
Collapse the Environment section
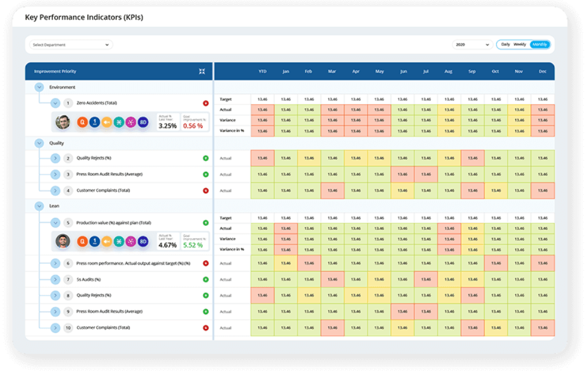pyautogui.click(x=39, y=87)
